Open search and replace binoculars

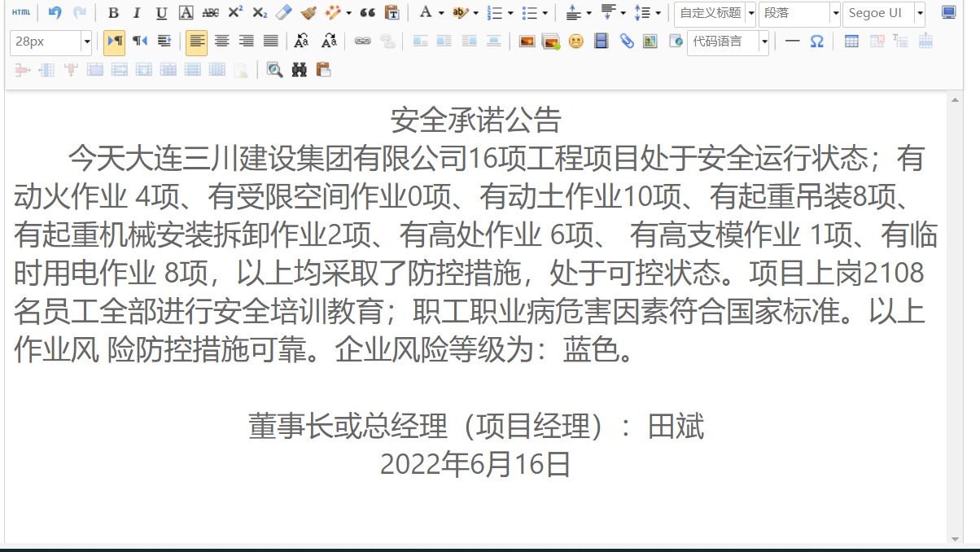[299, 70]
